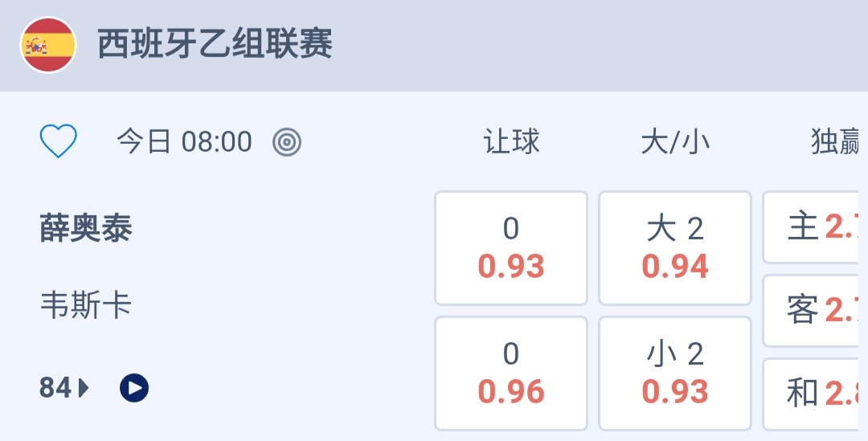Expand the 84 more markets arrow
This screenshot has height=441, width=868.
84,388
